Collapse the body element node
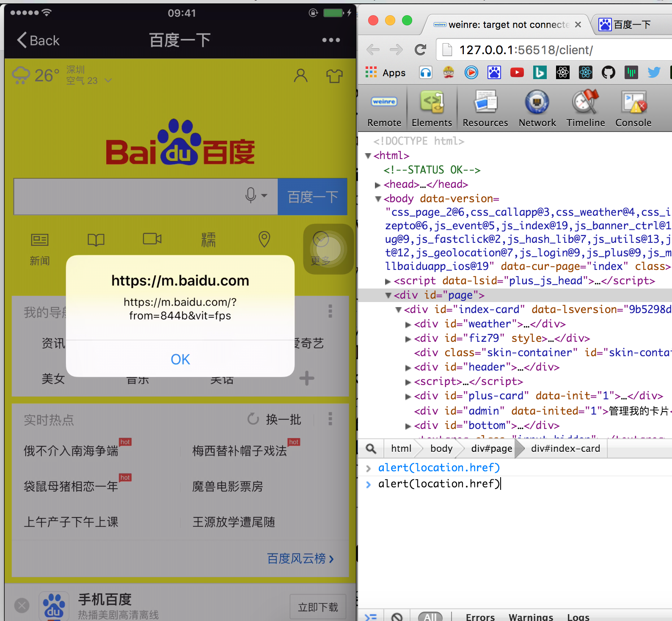 [378, 199]
